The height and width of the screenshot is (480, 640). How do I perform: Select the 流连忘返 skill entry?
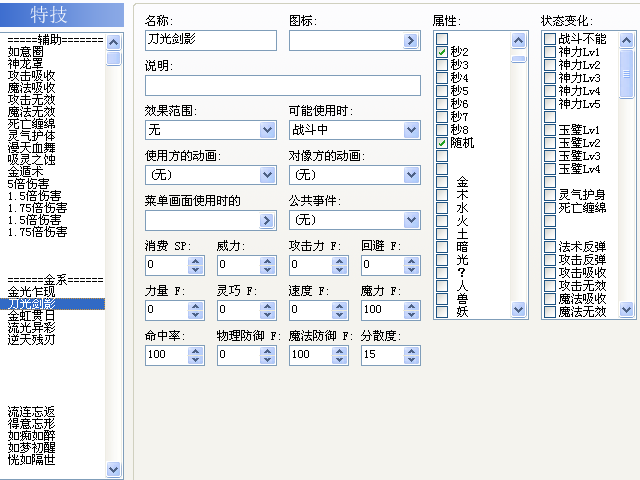(x=31, y=412)
